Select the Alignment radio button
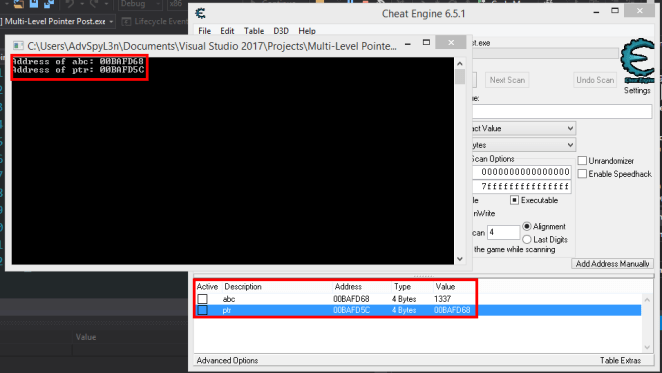 click(527, 226)
